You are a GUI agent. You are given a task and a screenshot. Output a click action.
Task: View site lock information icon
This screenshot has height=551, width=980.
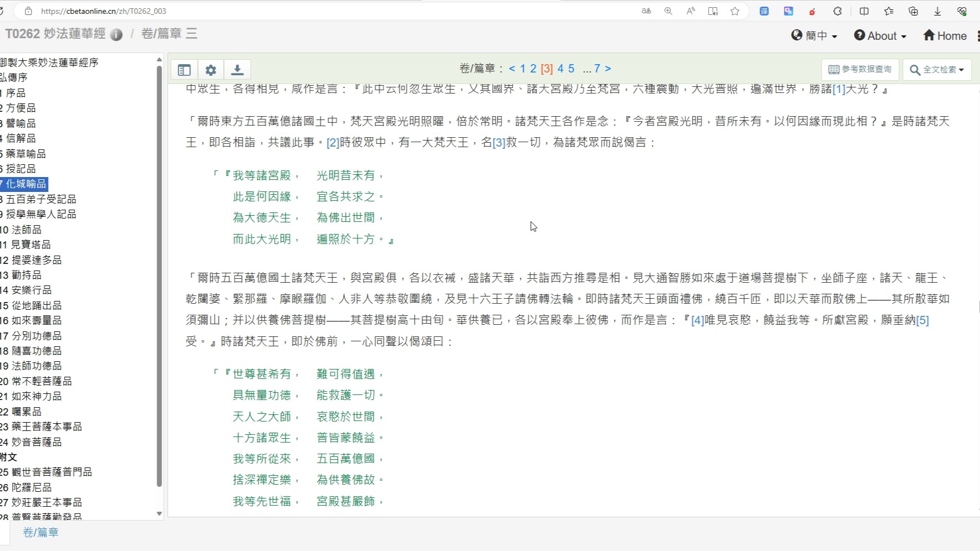[x=28, y=11]
